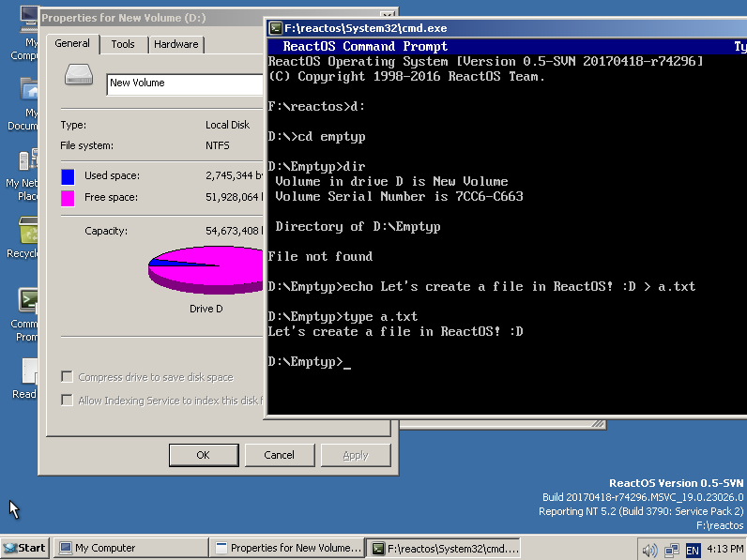Toggle Compress drive to save disk space

pos(68,377)
